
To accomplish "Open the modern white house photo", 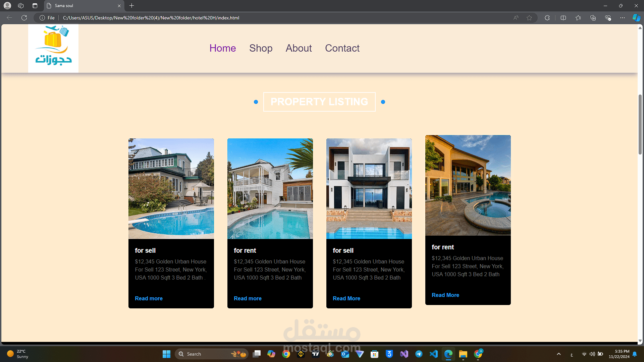I will [x=369, y=189].
